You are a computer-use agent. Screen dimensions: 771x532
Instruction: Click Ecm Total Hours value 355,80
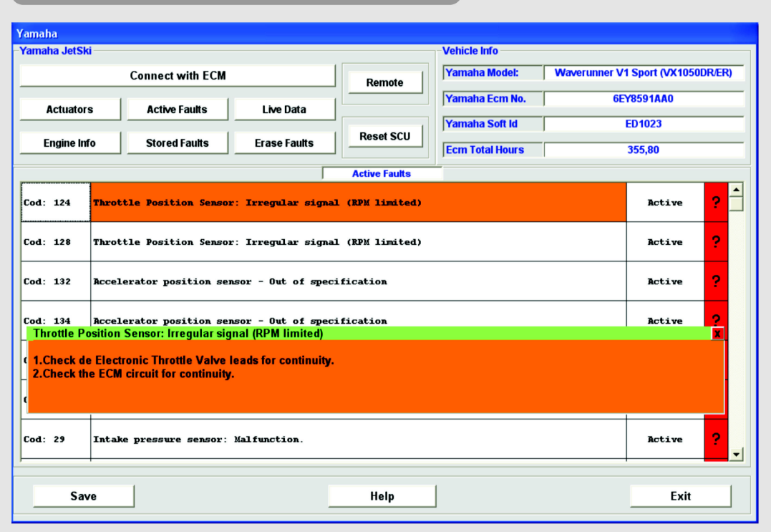(644, 150)
